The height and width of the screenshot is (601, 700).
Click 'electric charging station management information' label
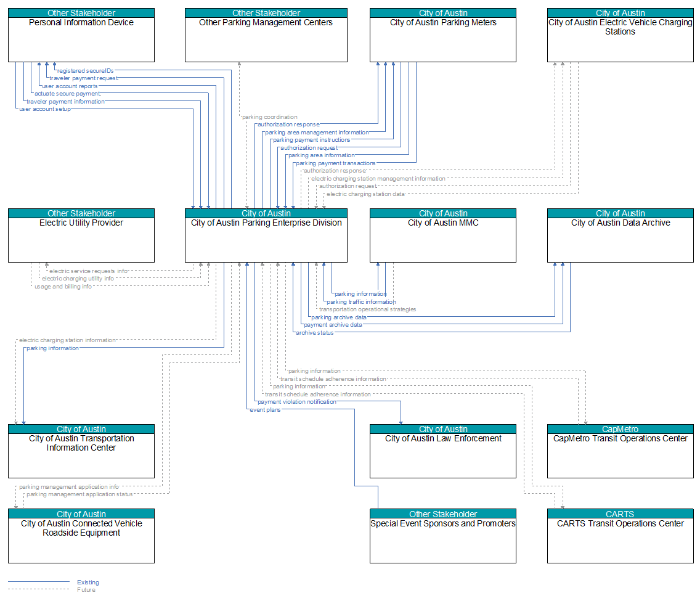(378, 179)
